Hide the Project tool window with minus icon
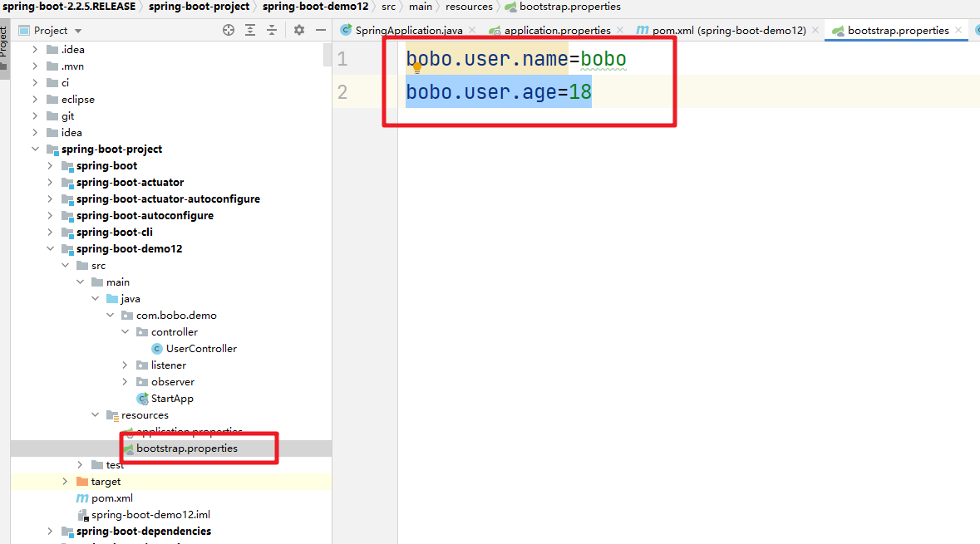 click(x=321, y=30)
